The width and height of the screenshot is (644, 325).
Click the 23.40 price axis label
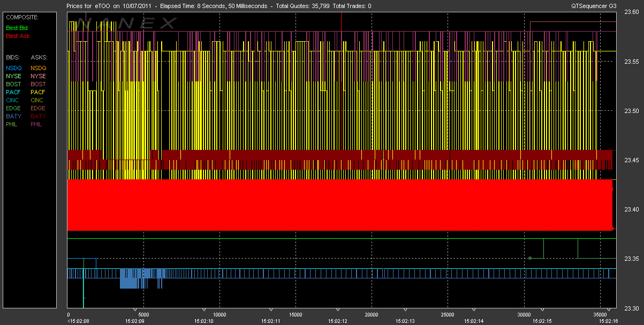[632, 209]
